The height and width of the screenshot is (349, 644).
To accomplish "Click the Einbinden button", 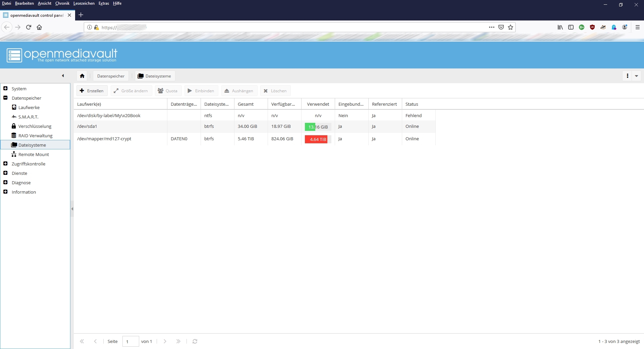I will [201, 91].
